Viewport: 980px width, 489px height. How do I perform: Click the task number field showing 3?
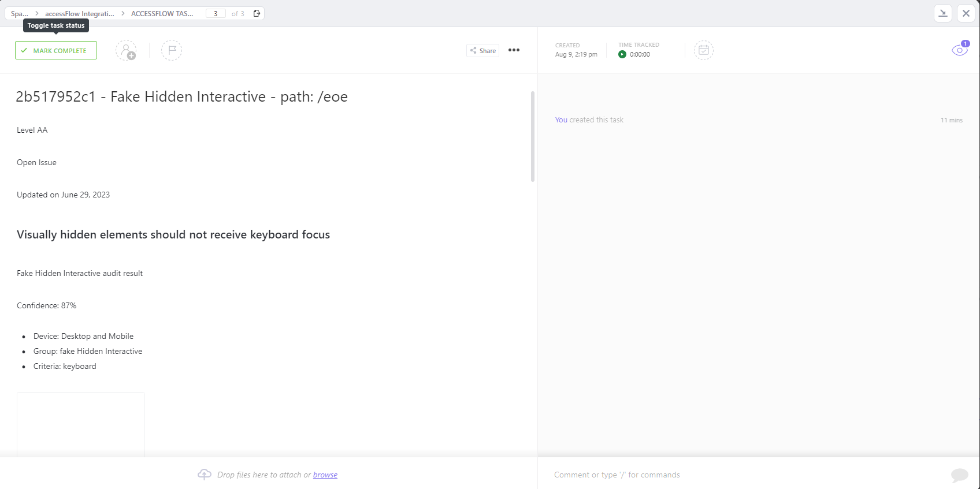click(216, 14)
